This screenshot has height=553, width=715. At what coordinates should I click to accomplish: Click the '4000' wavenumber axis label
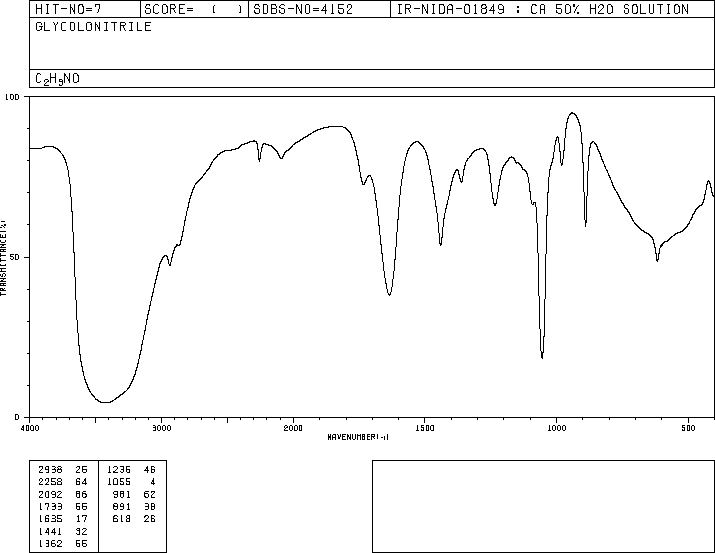tap(30, 428)
